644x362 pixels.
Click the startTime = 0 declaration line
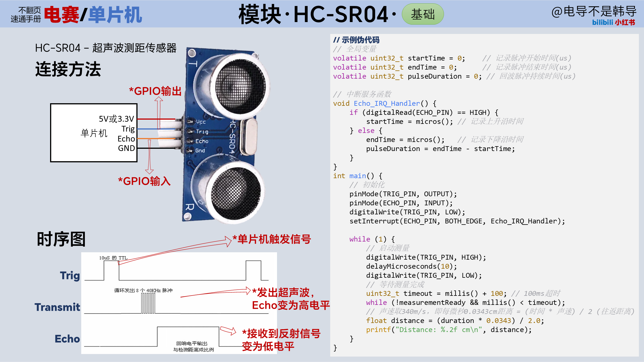399,58
